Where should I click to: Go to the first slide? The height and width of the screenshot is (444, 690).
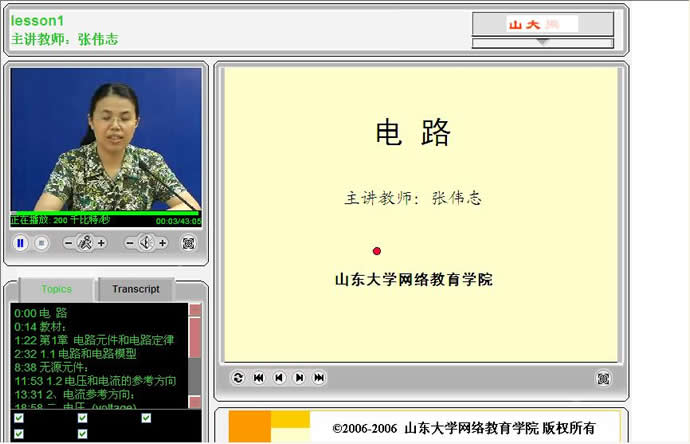[259, 378]
